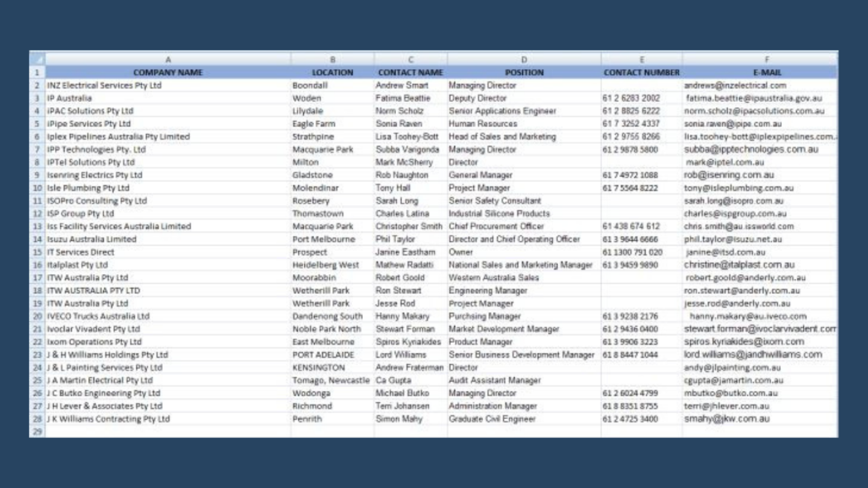Select the LOCATION header cell
The image size is (868, 488).
[x=332, y=72]
